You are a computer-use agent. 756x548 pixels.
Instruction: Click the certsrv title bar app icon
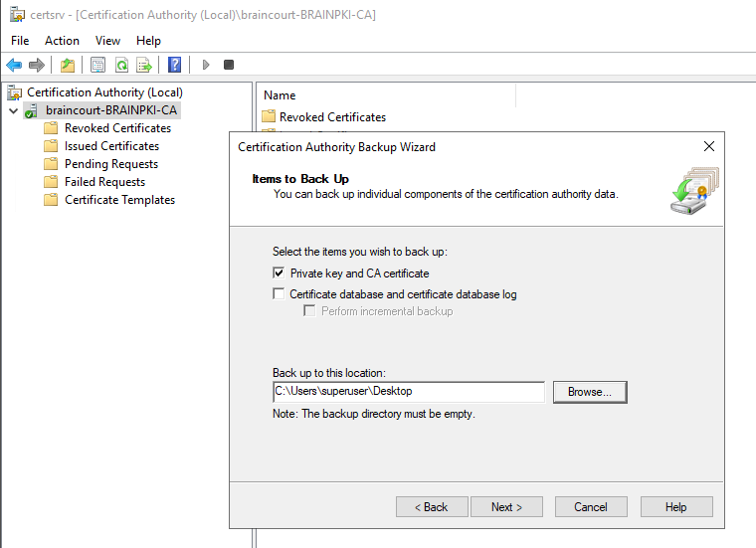[17, 15]
